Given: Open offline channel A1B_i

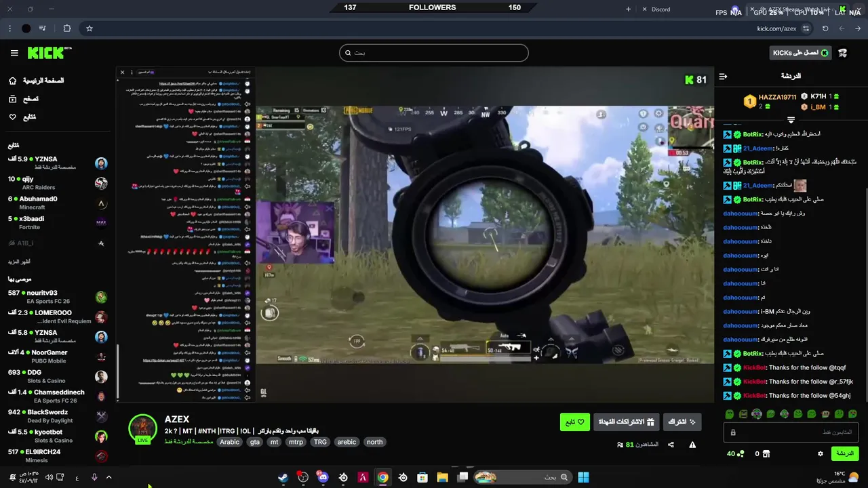Looking at the screenshot, I should point(59,243).
